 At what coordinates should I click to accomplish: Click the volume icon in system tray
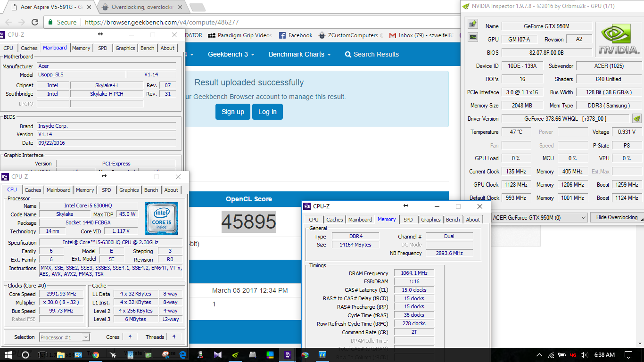pyautogui.click(x=584, y=355)
